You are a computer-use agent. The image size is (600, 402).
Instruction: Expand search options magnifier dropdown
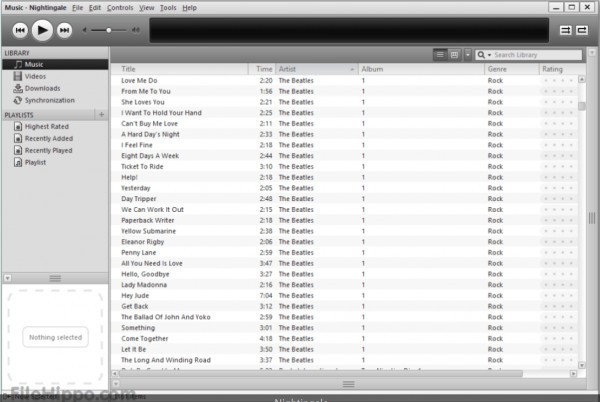pyautogui.click(x=484, y=55)
